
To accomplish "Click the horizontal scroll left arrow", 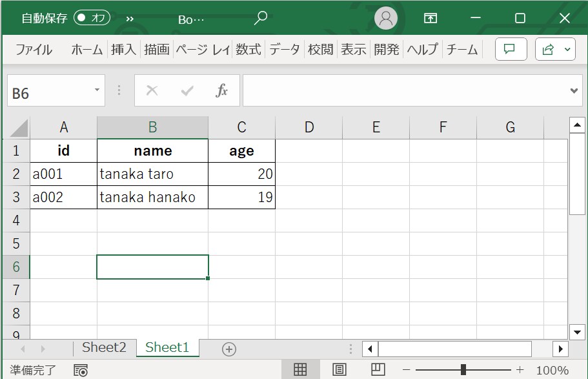I will [x=370, y=349].
